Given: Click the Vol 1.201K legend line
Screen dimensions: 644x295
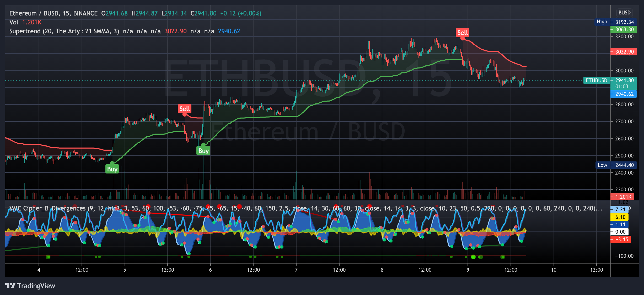Looking at the screenshot, I should pos(25,22).
